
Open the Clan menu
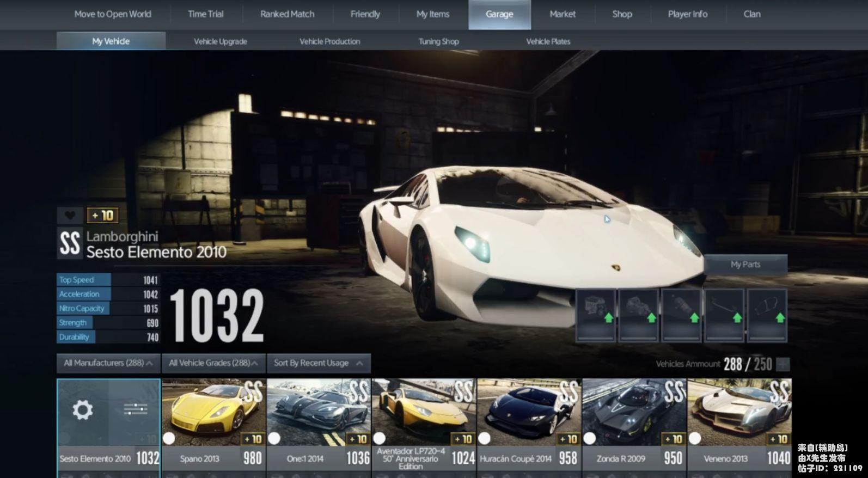click(752, 14)
